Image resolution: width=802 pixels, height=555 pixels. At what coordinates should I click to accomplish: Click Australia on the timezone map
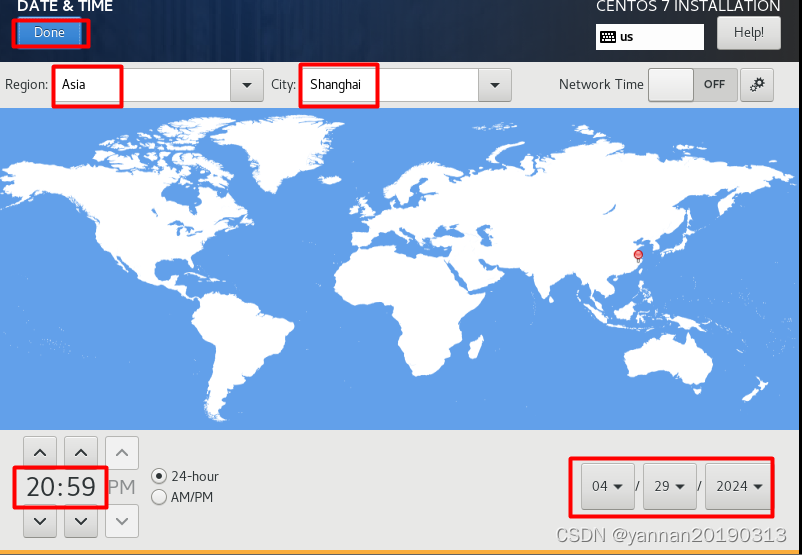point(670,361)
